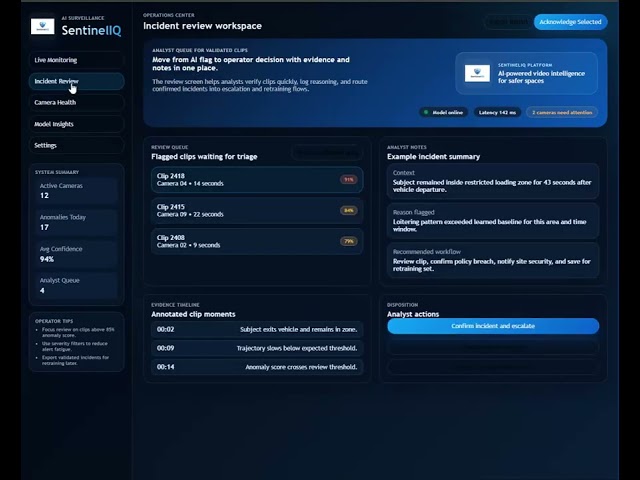Screen dimensions: 640x480
Task: Open the Live Monitoring page
Action: [76, 60]
